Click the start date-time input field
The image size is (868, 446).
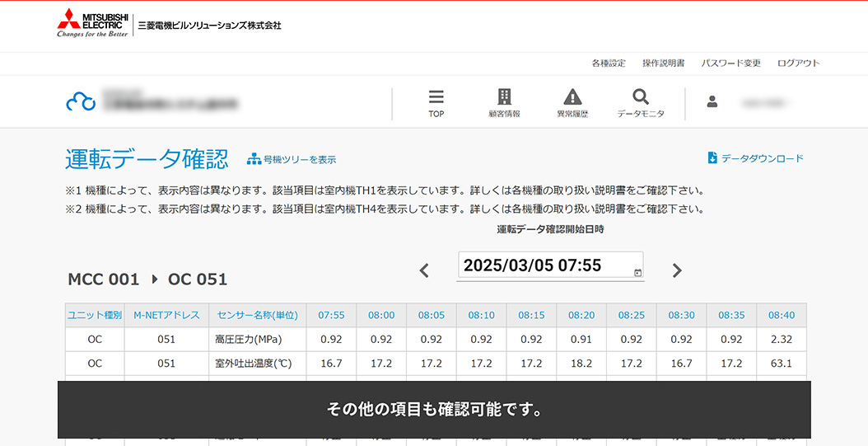pos(544,266)
